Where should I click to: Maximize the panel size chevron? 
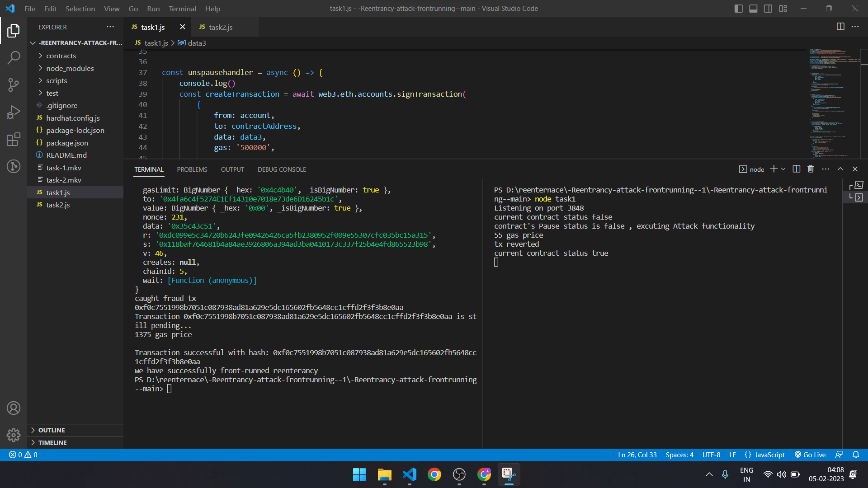tap(840, 169)
